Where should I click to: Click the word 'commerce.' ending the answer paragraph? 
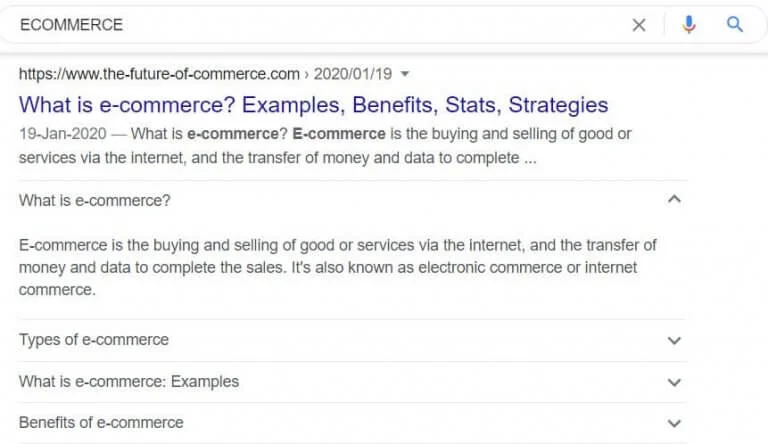click(57, 290)
